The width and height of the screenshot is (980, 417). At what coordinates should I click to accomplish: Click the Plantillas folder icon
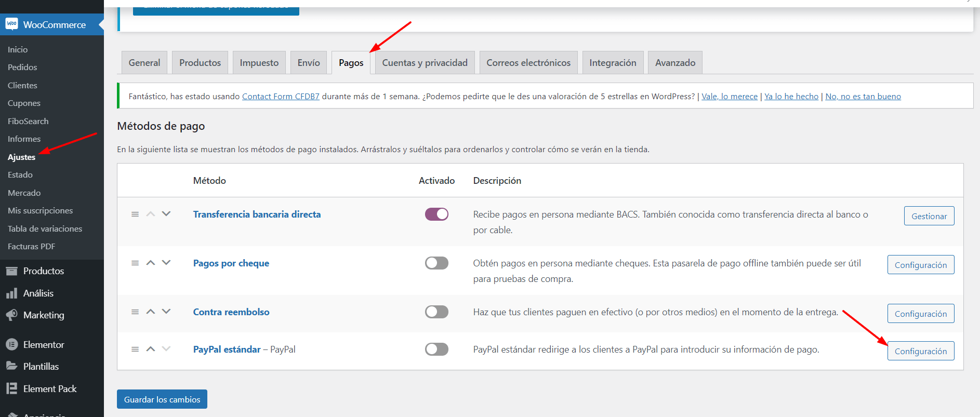click(x=11, y=366)
